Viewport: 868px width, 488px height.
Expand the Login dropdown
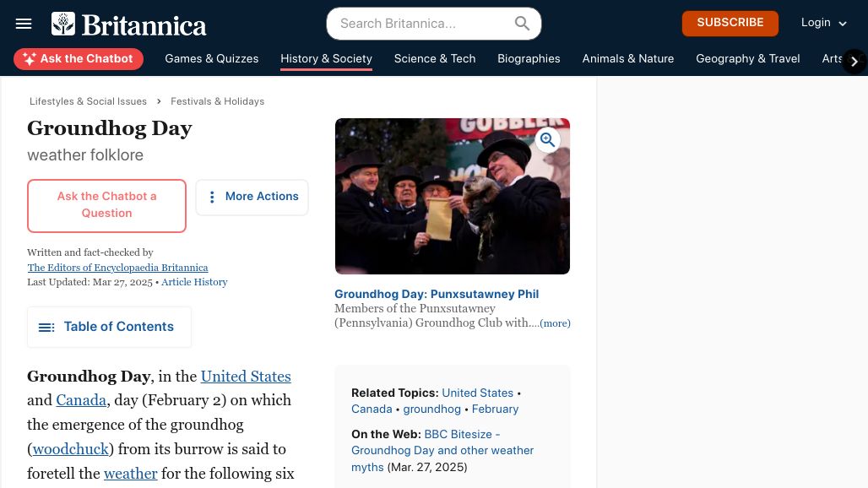tap(824, 23)
